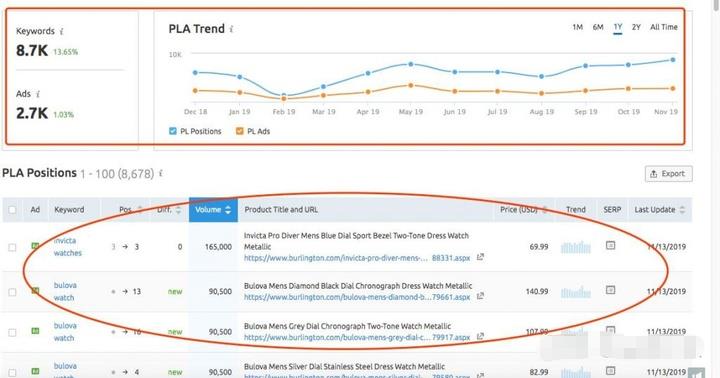Toggle the PL Positions legend checkbox
Image resolution: width=720 pixels, height=378 pixels.
coord(173,131)
